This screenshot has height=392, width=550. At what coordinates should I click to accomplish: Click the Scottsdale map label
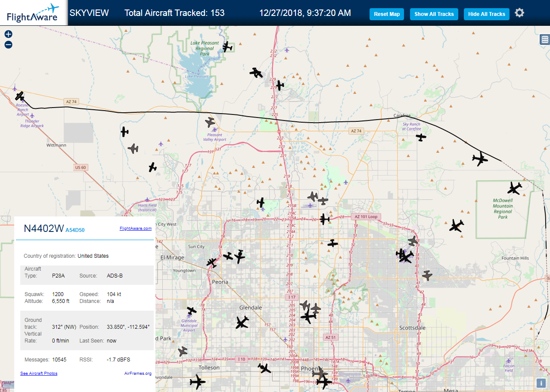[413, 328]
